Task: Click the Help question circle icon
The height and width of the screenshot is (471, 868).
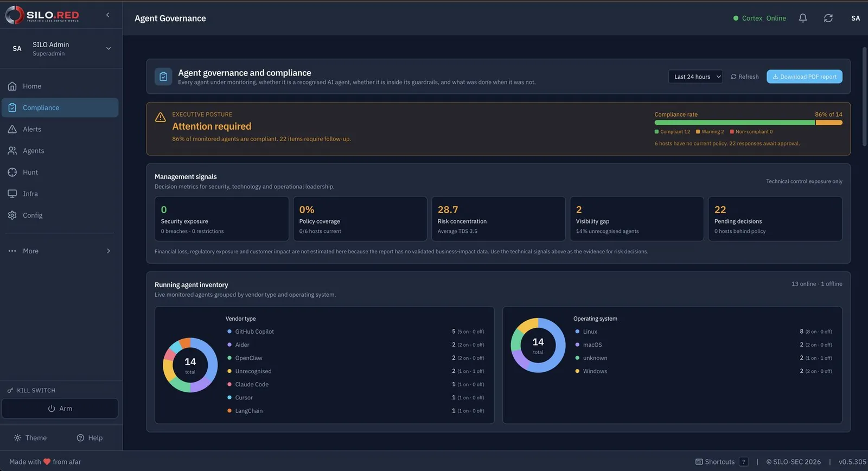Action: (x=80, y=438)
